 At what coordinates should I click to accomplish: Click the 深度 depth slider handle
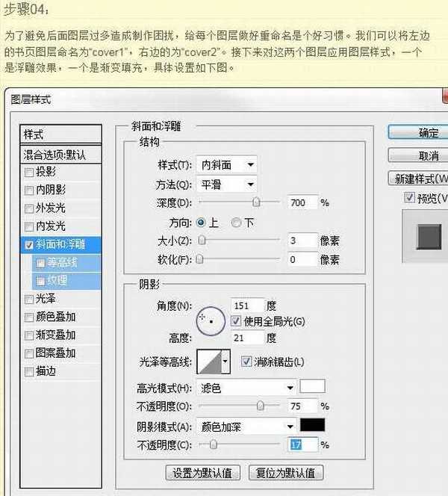256,202
